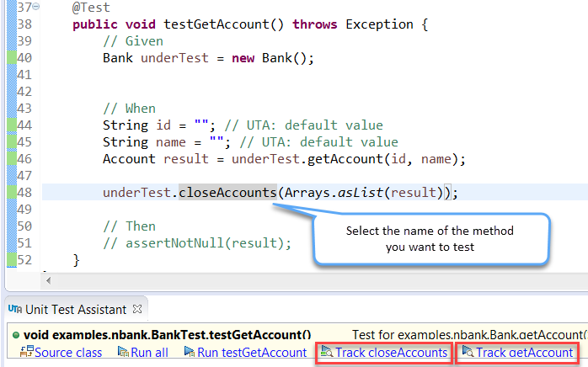
Task: Click the Track getAccount magnifier icon
Action: 468,352
